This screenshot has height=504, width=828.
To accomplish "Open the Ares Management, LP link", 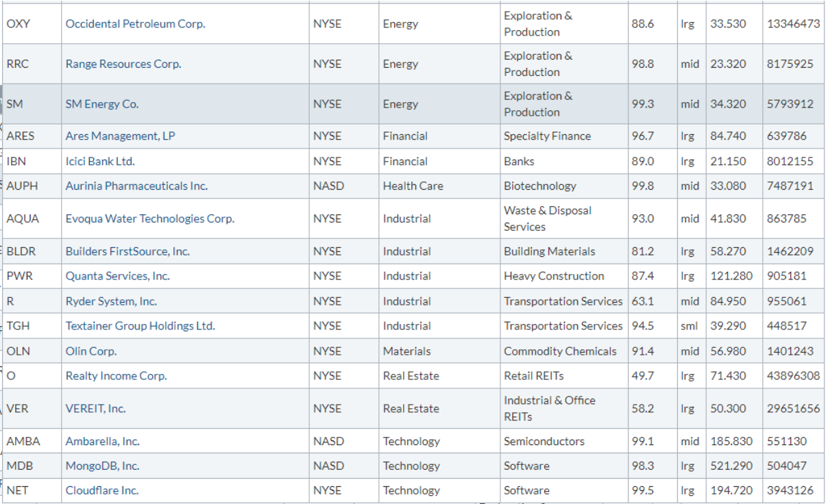I will pos(121,136).
